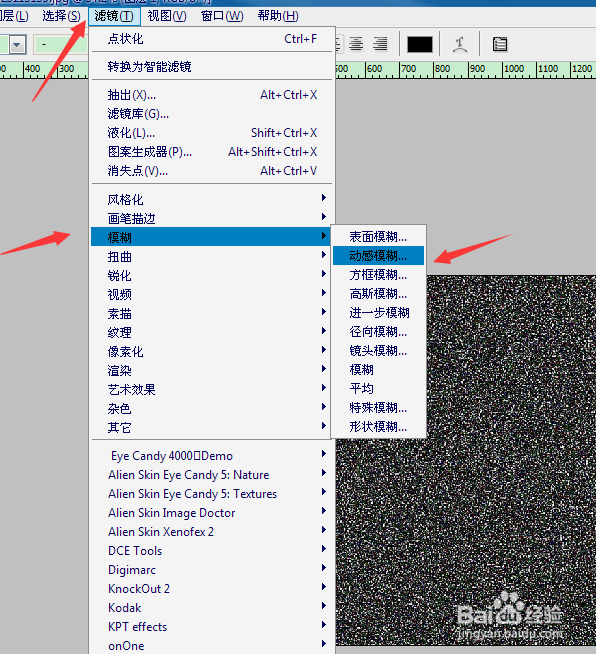Expand the 锐化 submenu
Screen dimensions: 596x654
point(212,275)
